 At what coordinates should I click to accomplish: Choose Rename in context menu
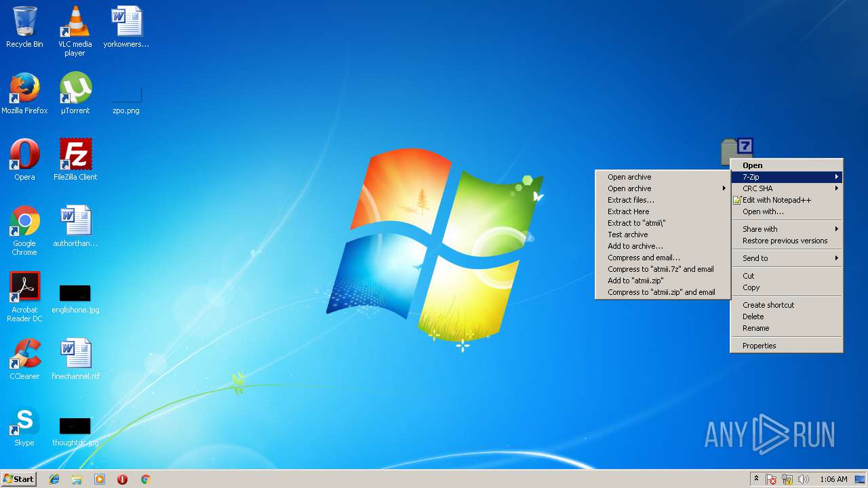pyautogui.click(x=787, y=328)
